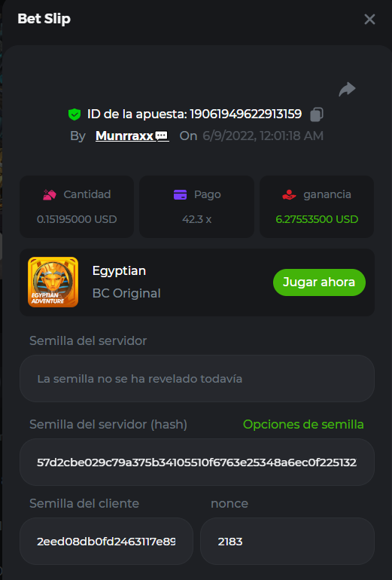Click the nonce field showing 2183
The image size is (392, 580).
click(287, 541)
